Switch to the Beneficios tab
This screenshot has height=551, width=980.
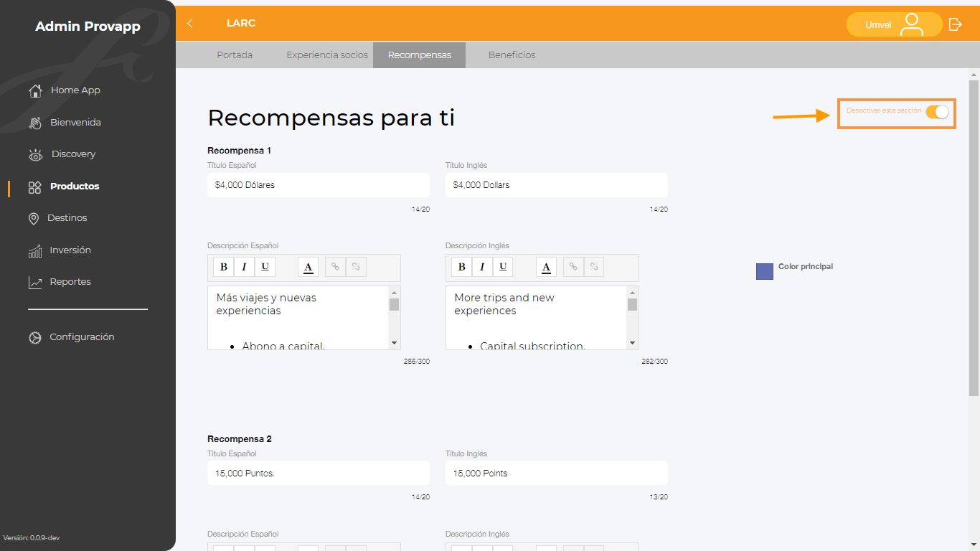click(512, 55)
